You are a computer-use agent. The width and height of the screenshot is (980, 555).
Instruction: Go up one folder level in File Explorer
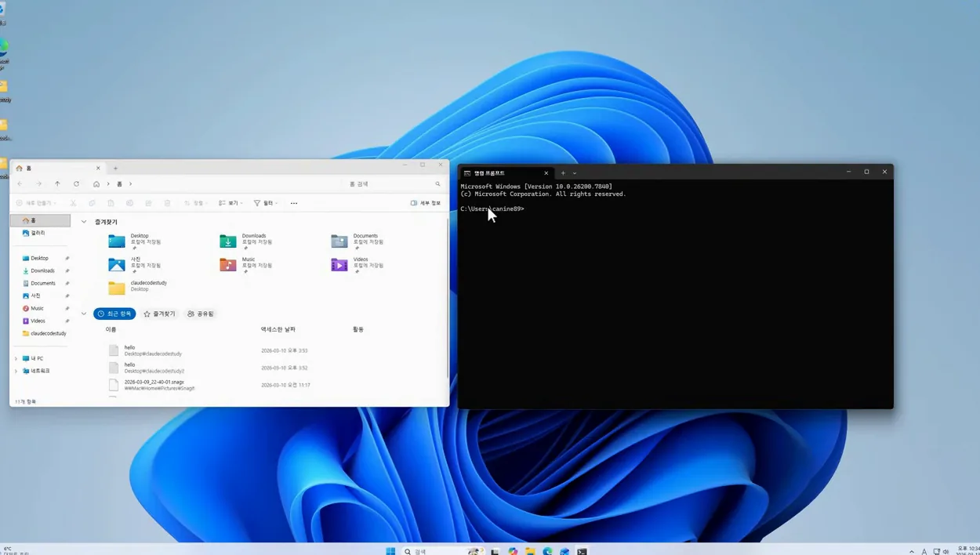(x=57, y=184)
